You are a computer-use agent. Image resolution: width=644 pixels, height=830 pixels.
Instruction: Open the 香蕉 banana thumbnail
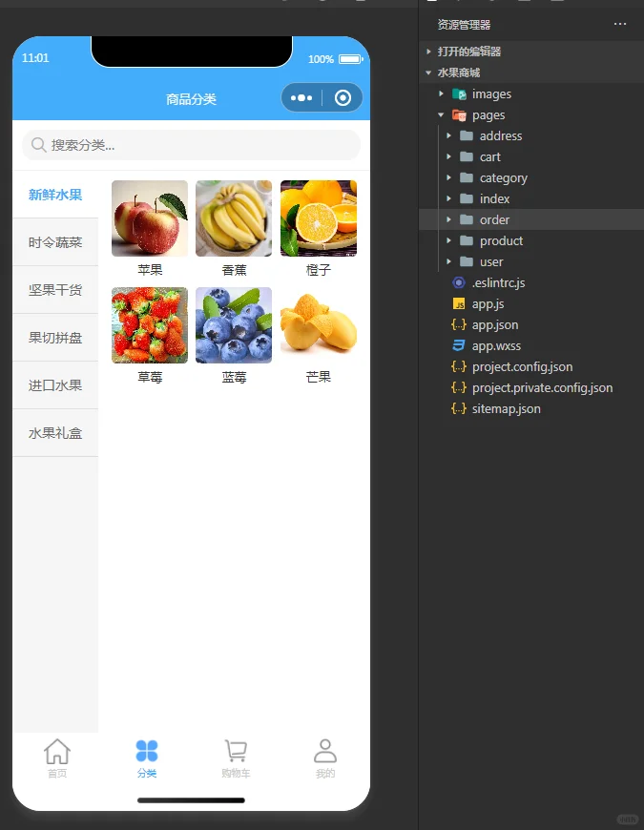pos(234,218)
